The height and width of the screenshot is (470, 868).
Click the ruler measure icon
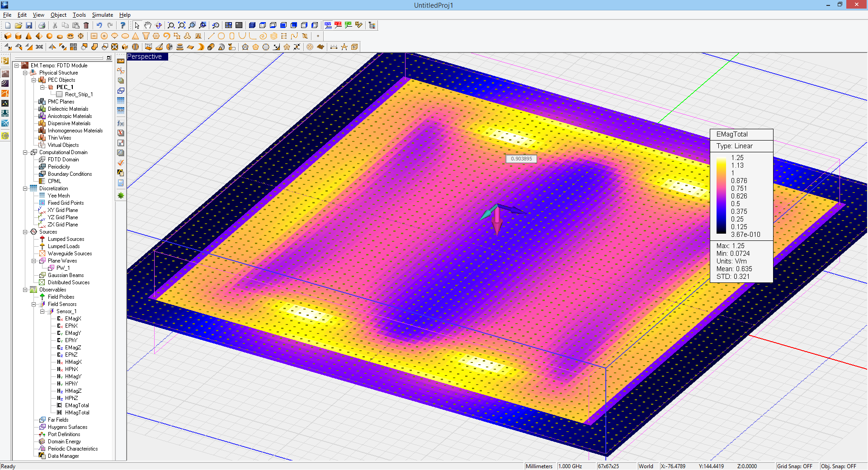[x=121, y=61]
